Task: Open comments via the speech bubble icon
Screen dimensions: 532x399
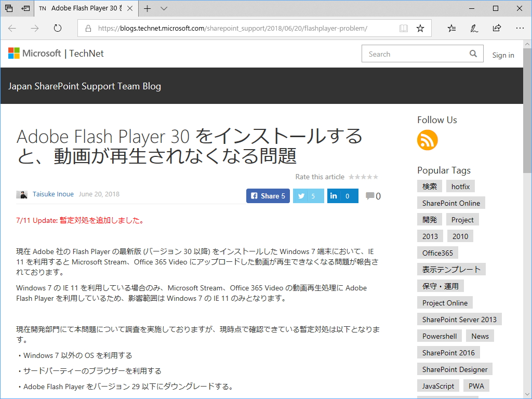Action: pos(370,195)
